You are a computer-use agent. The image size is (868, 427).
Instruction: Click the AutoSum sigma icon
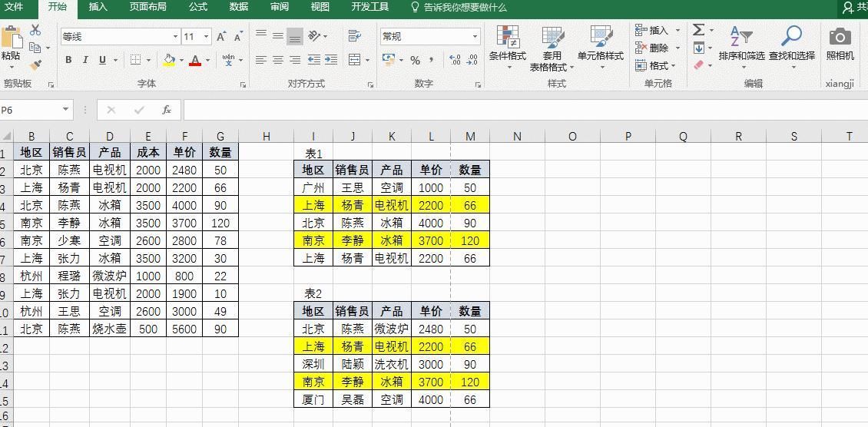click(698, 30)
